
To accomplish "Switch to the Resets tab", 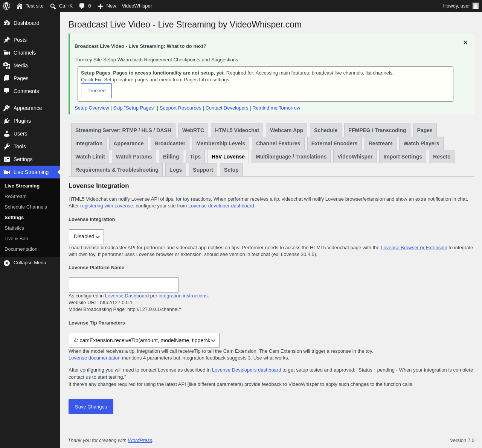I will tap(442, 157).
